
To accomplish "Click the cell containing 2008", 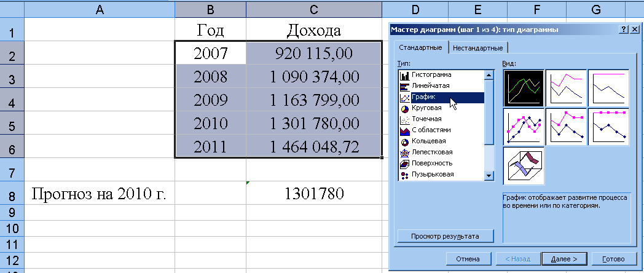I will click(210, 76).
